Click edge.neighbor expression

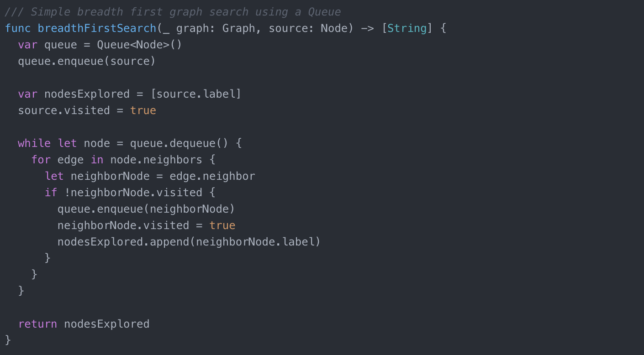(x=212, y=176)
